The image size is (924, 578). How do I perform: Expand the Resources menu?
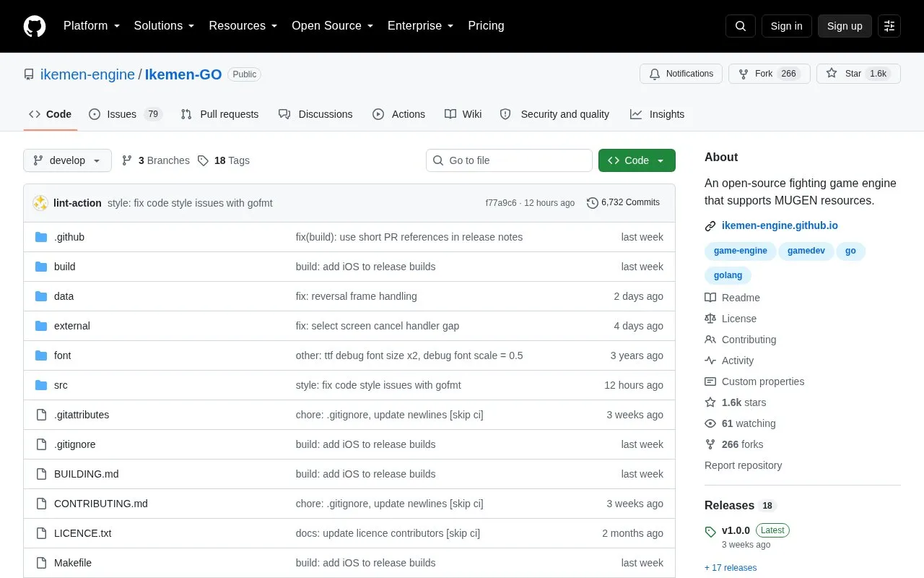click(243, 26)
